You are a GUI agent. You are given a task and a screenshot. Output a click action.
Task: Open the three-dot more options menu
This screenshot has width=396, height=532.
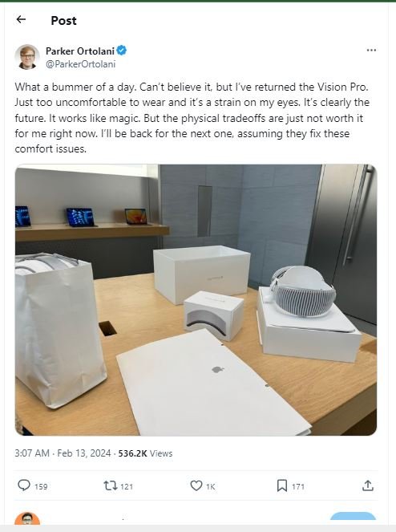pyautogui.click(x=371, y=51)
